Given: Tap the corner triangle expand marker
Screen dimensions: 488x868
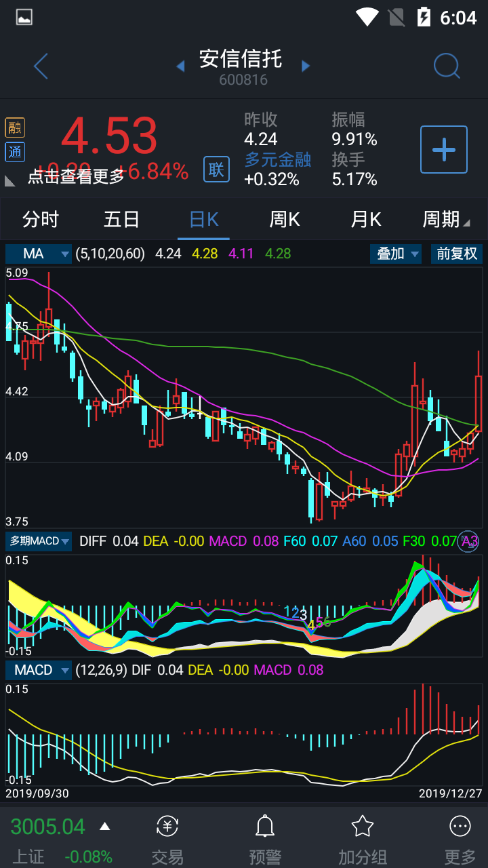Looking at the screenshot, I should [x=10, y=181].
